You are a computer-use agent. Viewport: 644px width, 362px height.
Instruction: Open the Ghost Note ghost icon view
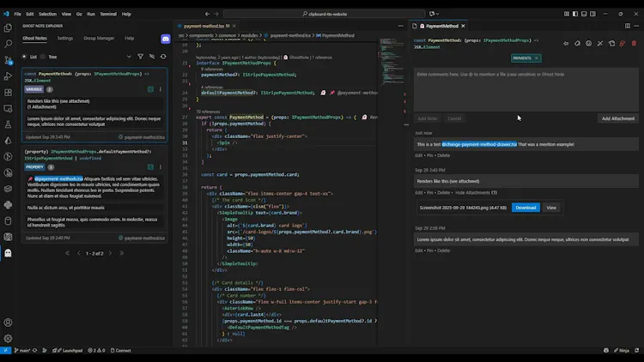click(8, 253)
